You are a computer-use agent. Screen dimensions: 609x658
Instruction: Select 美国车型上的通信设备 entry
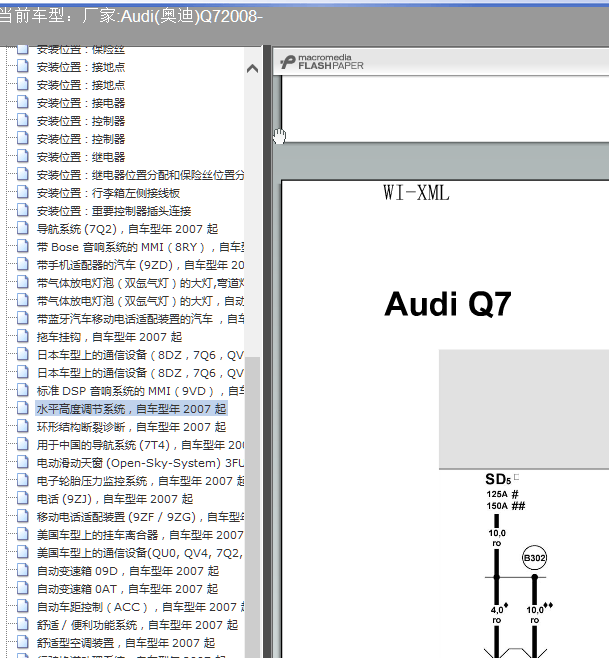(140, 554)
